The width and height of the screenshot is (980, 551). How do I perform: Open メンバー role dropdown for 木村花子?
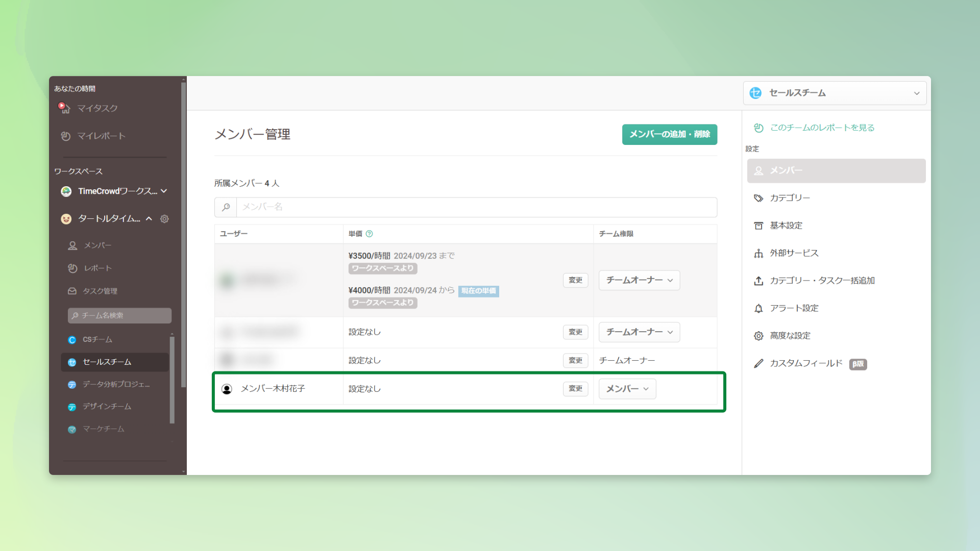[x=627, y=389]
